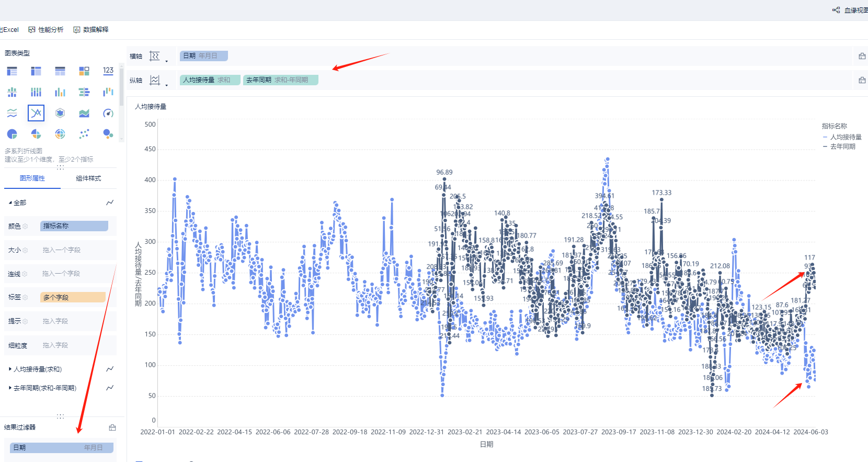Open 标签 settings gear
This screenshot has width=868, height=462.
25,297
